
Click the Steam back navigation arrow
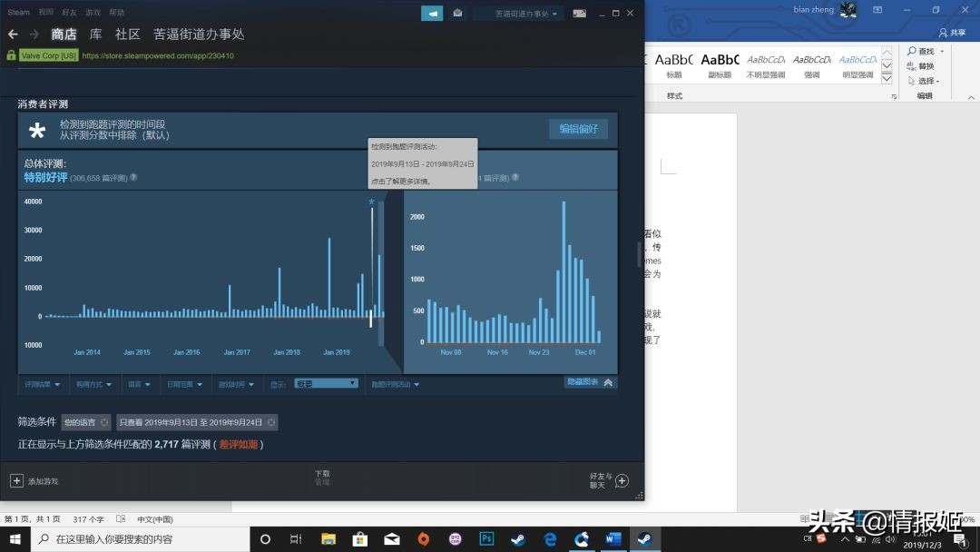(x=13, y=34)
